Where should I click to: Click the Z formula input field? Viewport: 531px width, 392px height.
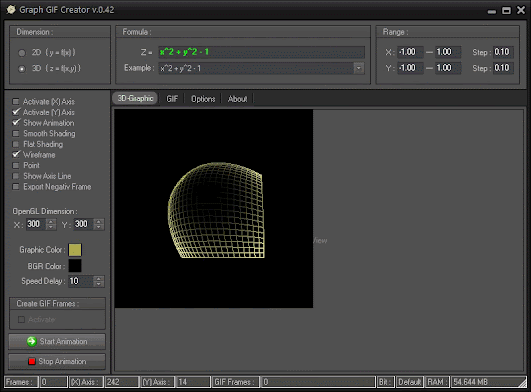pyautogui.click(x=261, y=52)
